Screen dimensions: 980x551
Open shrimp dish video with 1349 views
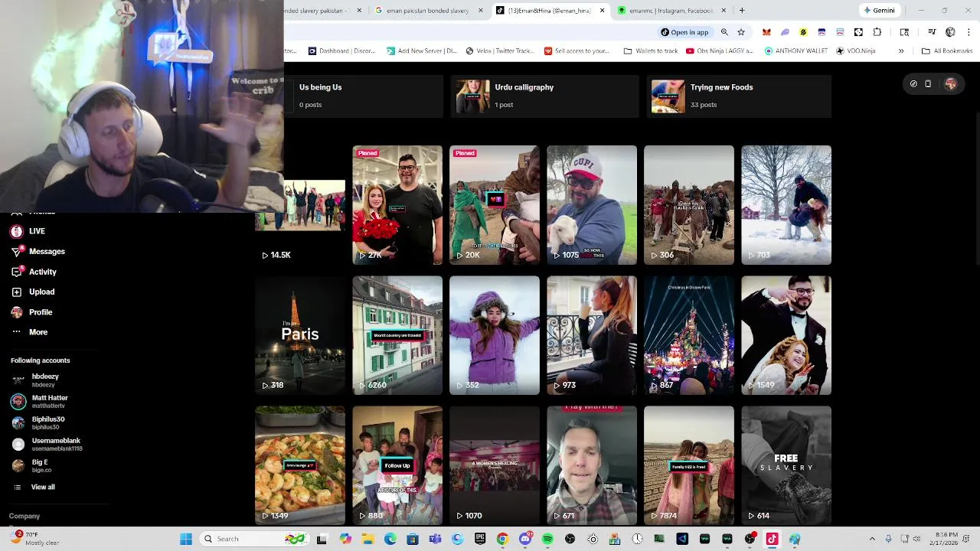pyautogui.click(x=300, y=465)
